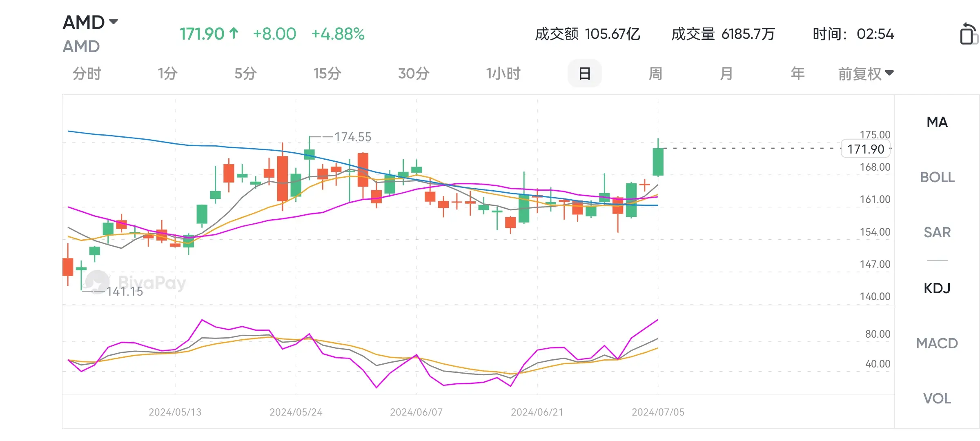Click the 40.00 KDJ axis label

pyautogui.click(x=878, y=364)
